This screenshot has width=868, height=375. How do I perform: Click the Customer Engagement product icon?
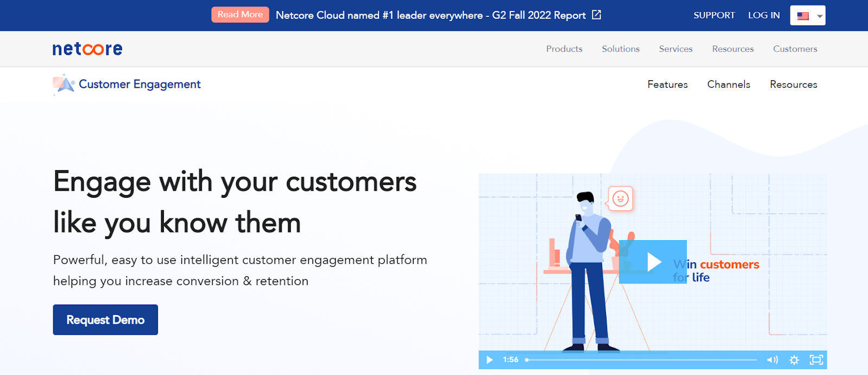point(63,84)
